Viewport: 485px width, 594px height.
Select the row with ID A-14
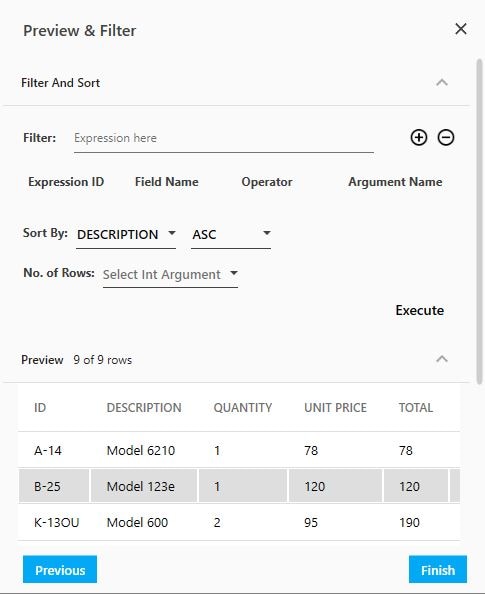pos(239,450)
